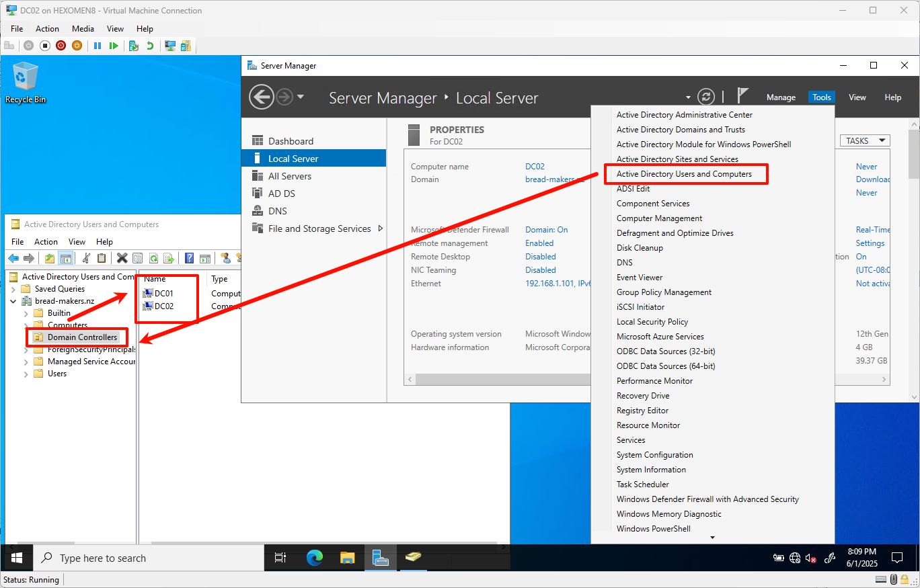Open the Server Manager navigation history dropdown arrow
Viewport: 920px width, 588px height.
pos(301,97)
